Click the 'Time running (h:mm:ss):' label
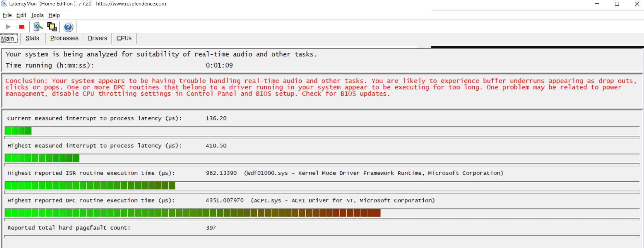The image size is (644, 248). (50, 65)
